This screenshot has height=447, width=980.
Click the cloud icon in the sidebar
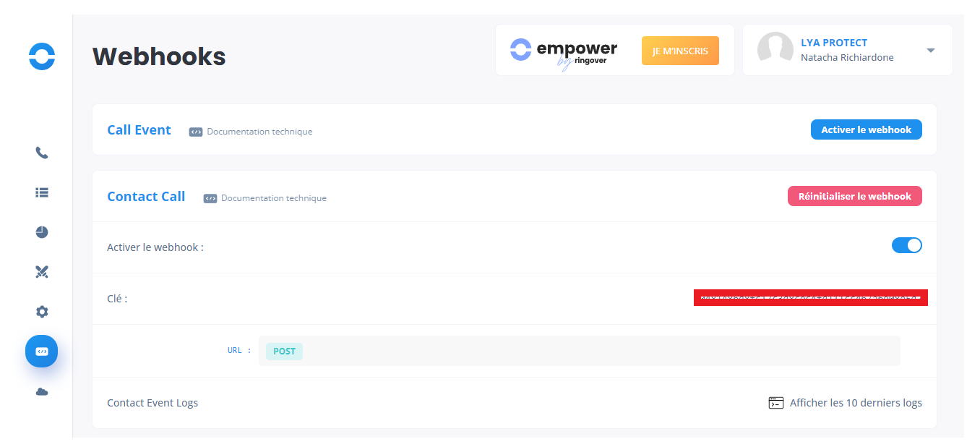click(42, 392)
